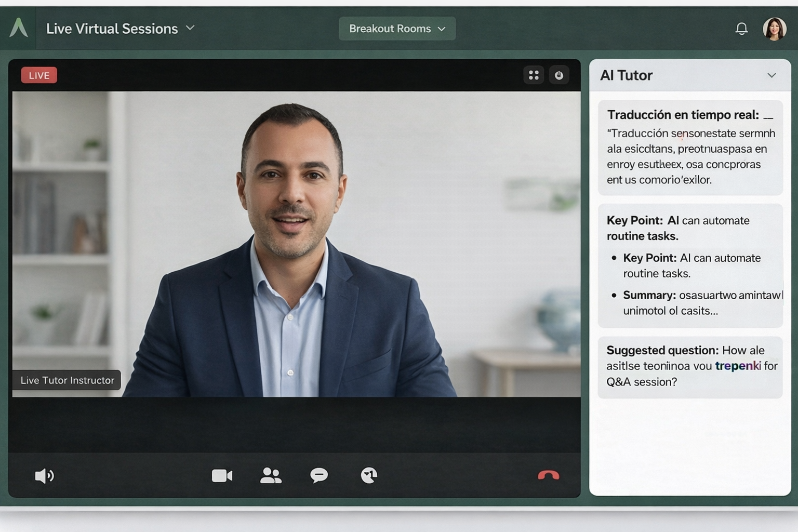Toggle the camera on or off
The image size is (798, 532).
click(222, 475)
